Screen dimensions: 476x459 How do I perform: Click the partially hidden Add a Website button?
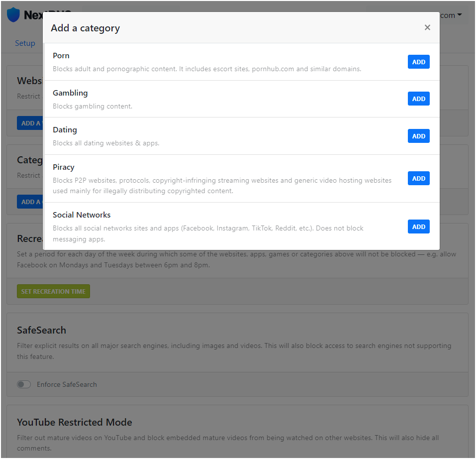29,123
